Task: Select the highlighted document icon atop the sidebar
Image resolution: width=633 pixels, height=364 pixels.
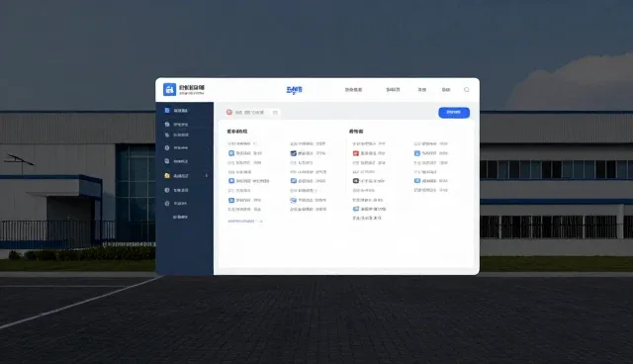Action: [x=167, y=110]
